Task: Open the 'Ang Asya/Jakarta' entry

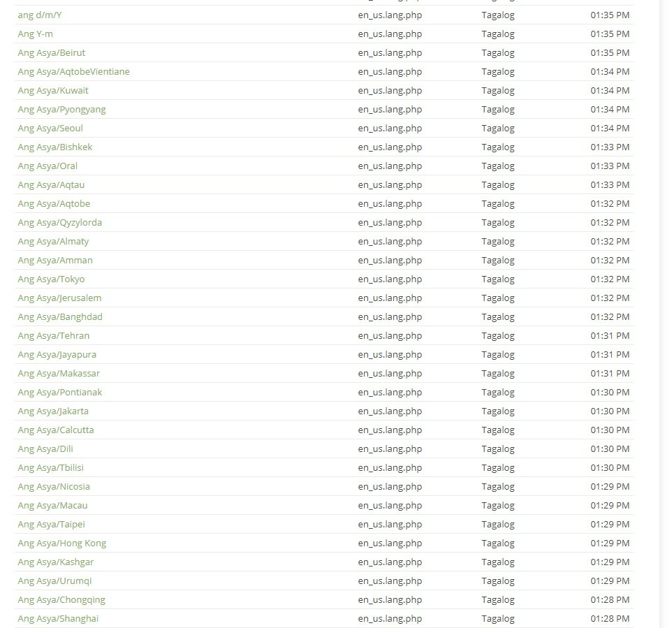Action: (x=53, y=411)
